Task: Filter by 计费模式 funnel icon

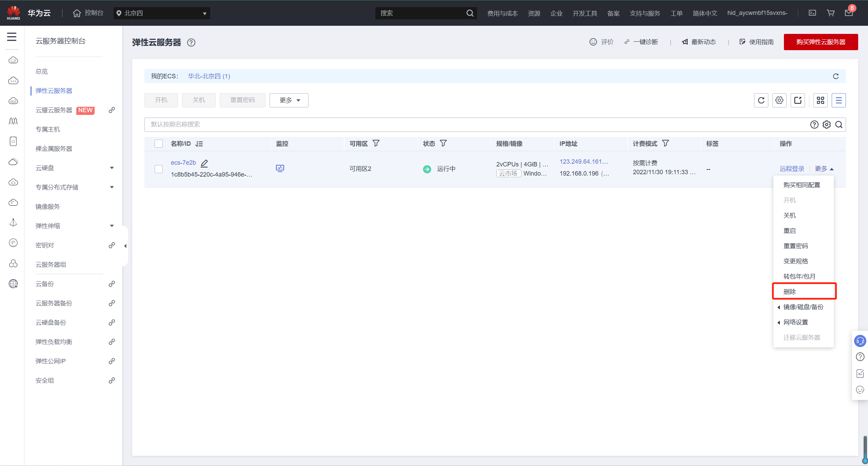Action: click(x=666, y=143)
